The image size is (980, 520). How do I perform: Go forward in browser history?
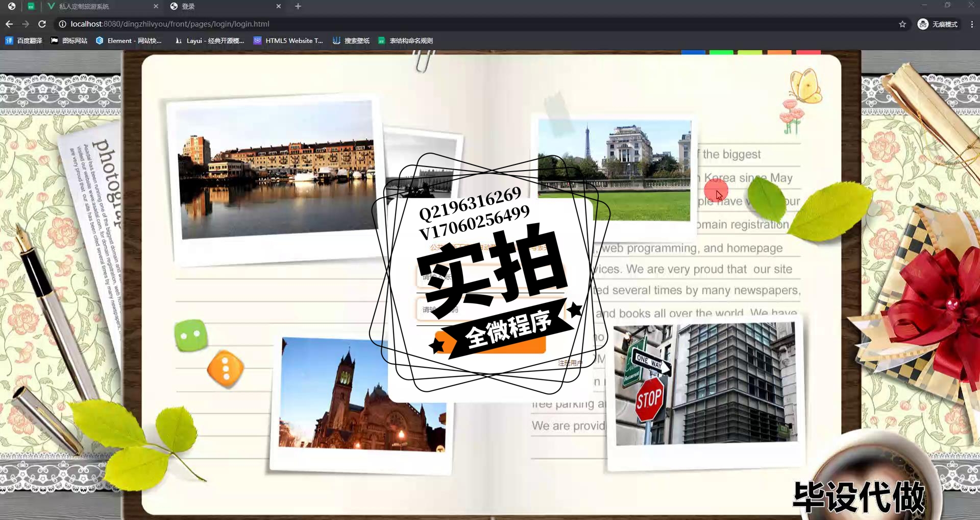tap(26, 24)
